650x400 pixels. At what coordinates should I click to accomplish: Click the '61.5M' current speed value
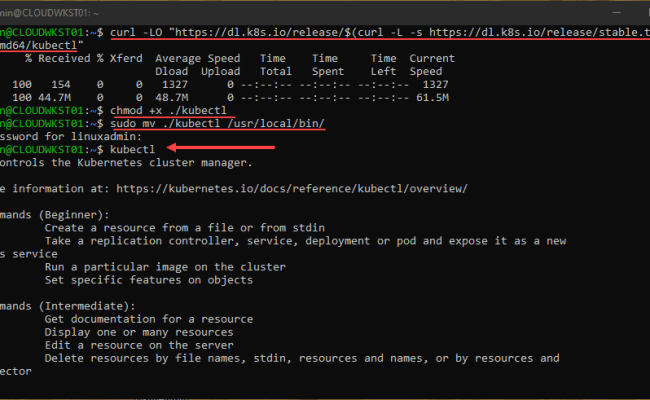click(432, 97)
